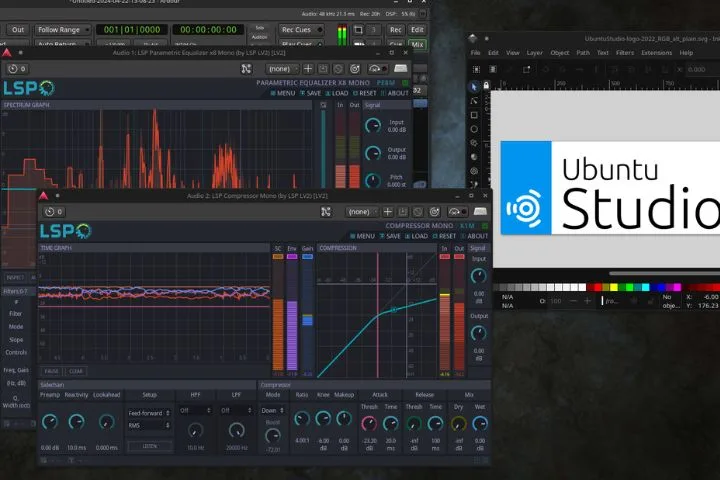Open the Inkscape Extensions menu
Screen dimensions: 720x480
(656, 53)
